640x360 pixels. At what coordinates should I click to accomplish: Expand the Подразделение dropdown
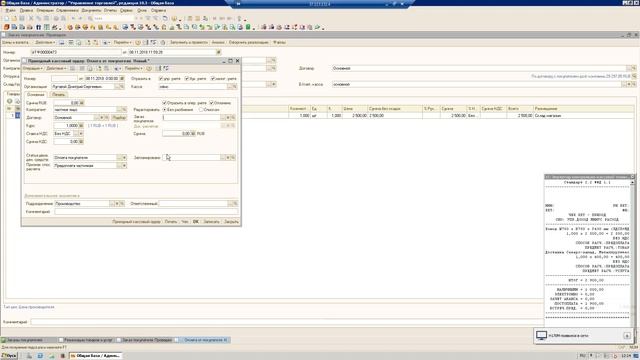(x=116, y=204)
